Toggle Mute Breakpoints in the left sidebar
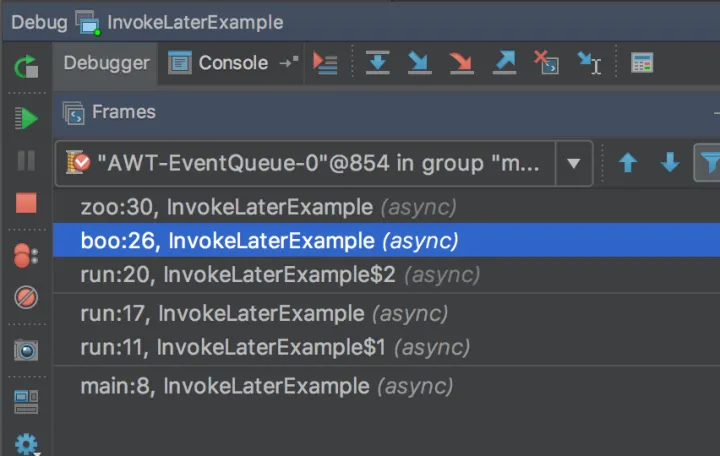 pos(25,298)
